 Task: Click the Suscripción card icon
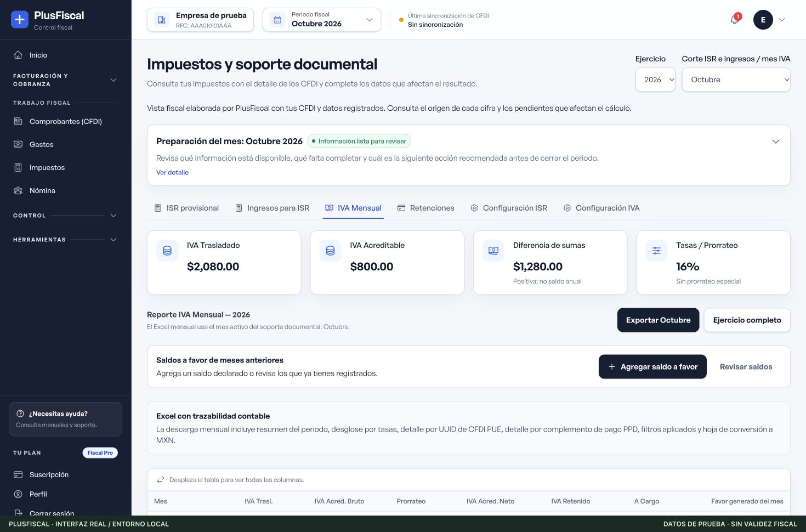18,474
